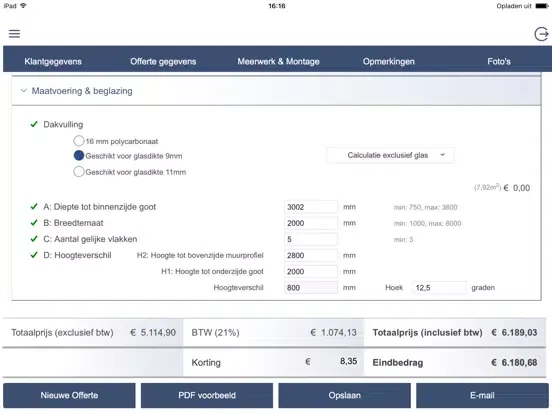Tap the Hoogteverschil field showing 800
The height and width of the screenshot is (414, 552).
click(310, 288)
